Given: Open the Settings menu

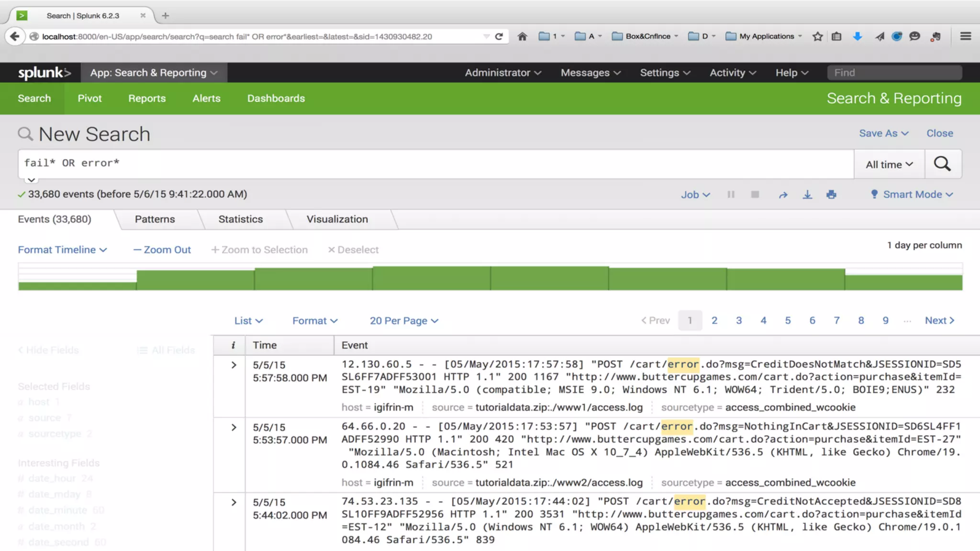Looking at the screenshot, I should click(665, 73).
